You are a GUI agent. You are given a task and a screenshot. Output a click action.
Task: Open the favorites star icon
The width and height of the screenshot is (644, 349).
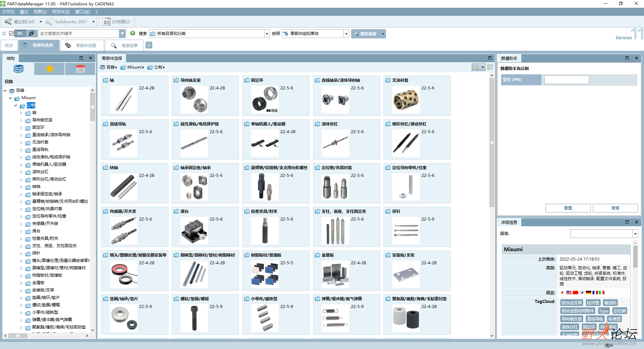pos(50,69)
